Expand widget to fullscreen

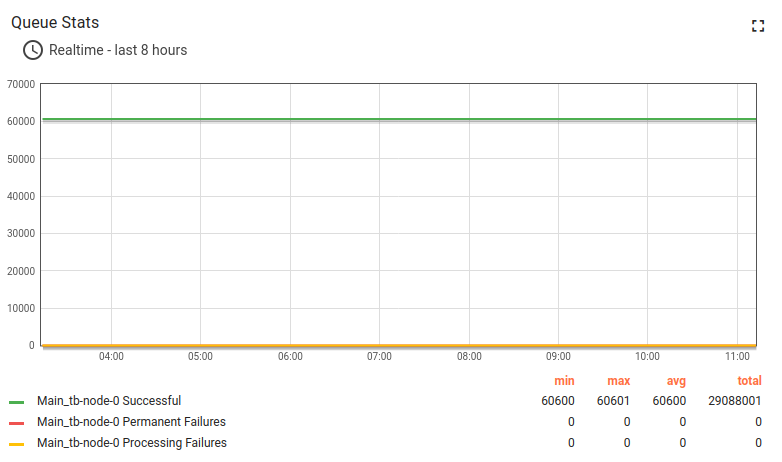coord(757,26)
